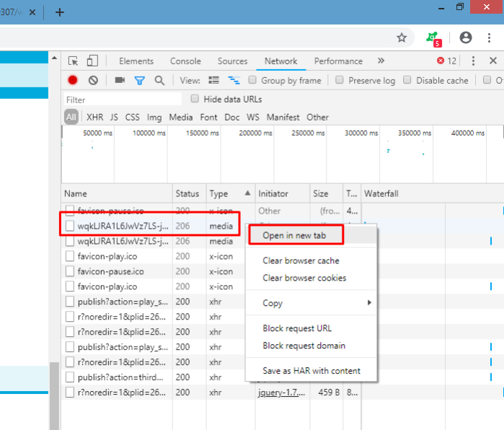This screenshot has height=430, width=504.
Task: Bookmark this page with star icon
Action: point(402,38)
